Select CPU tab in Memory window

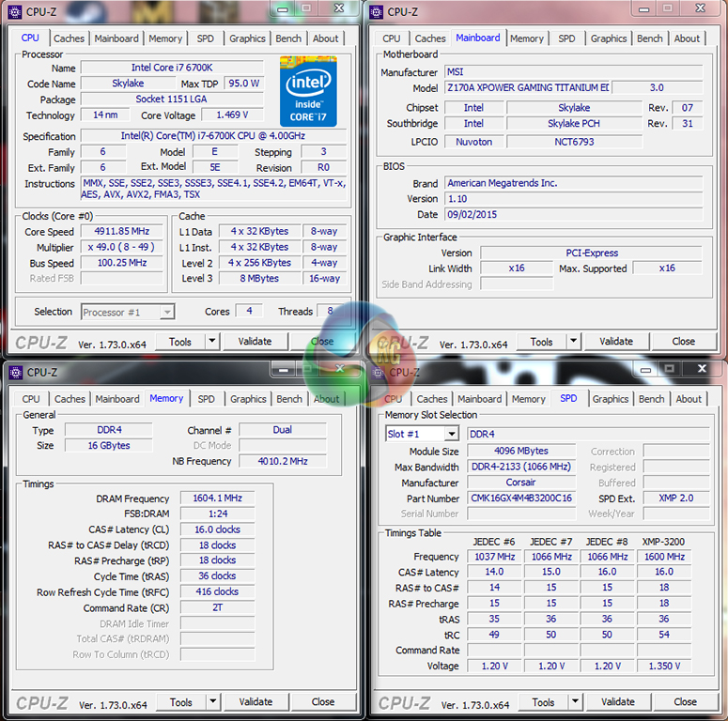click(31, 399)
